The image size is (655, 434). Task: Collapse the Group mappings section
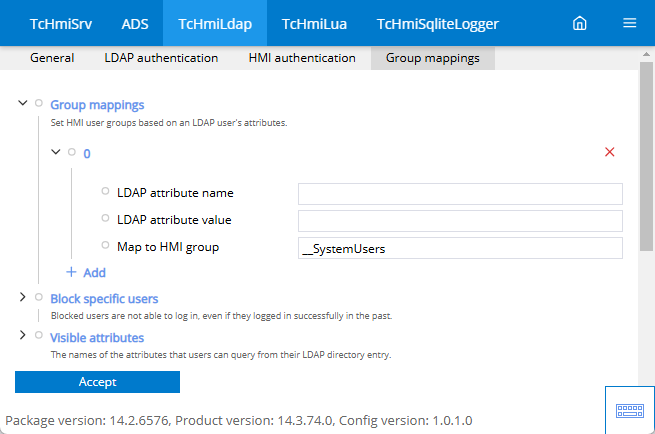[x=23, y=103]
